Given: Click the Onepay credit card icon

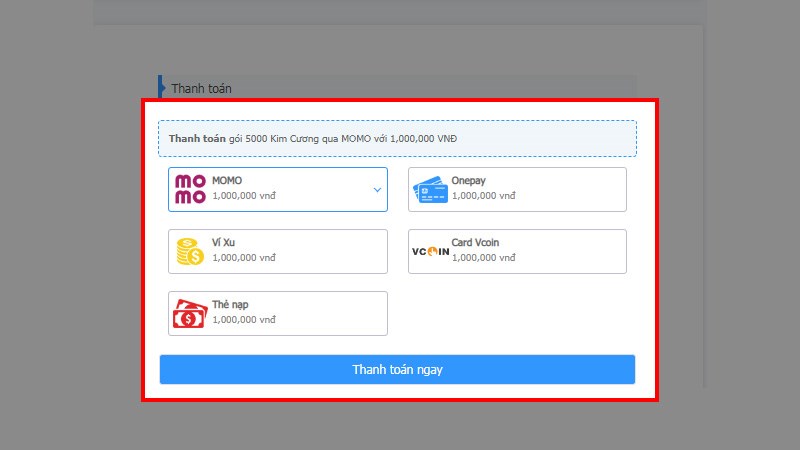Looking at the screenshot, I should point(431,190).
